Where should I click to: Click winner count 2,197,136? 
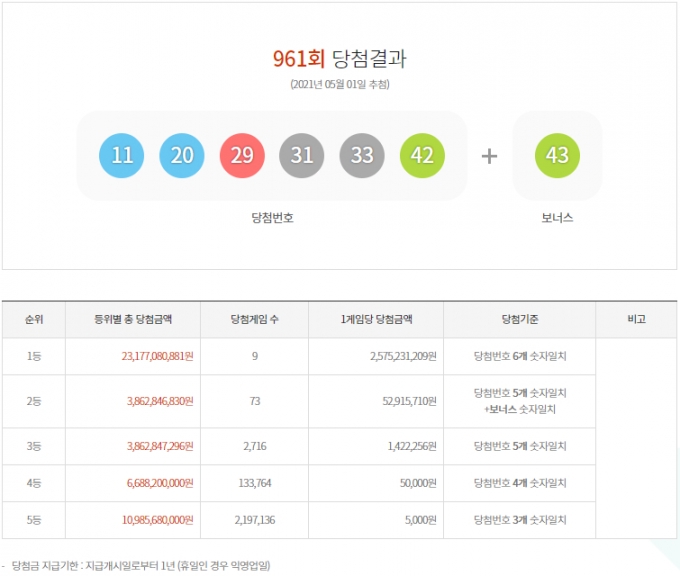(x=255, y=520)
